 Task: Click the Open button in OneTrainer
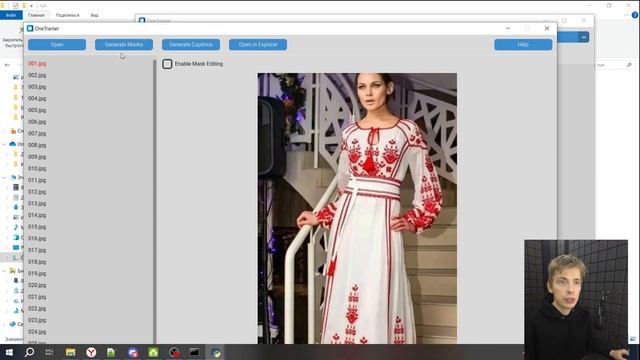point(57,44)
